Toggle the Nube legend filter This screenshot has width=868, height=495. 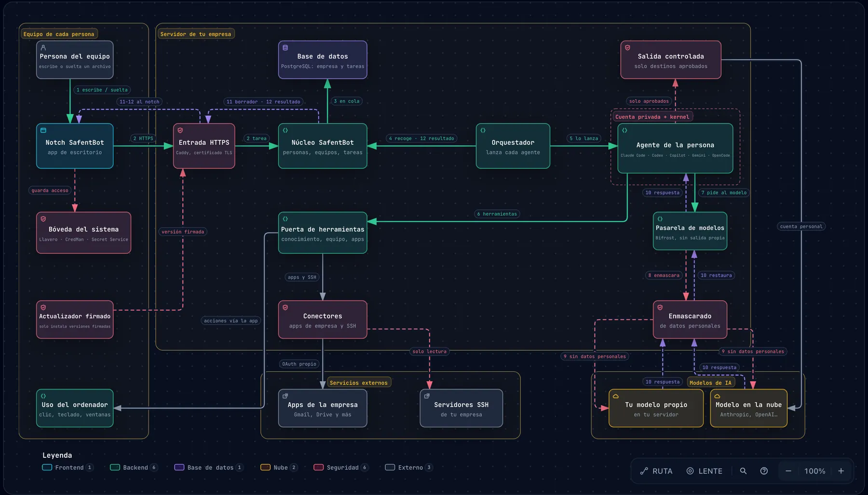279,467
